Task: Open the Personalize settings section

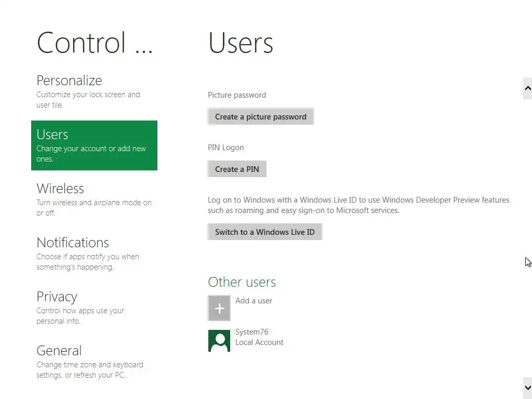Action: click(x=94, y=91)
